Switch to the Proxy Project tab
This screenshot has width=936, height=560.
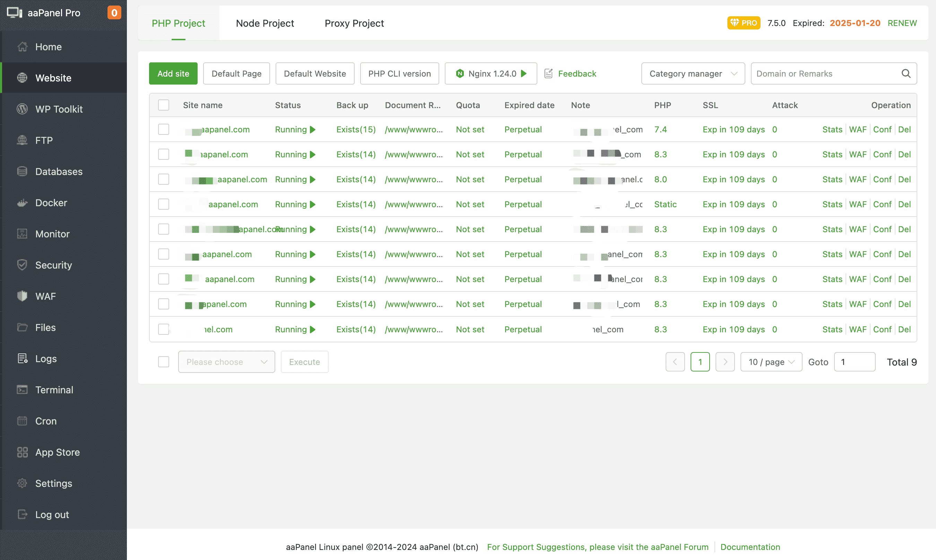point(354,24)
